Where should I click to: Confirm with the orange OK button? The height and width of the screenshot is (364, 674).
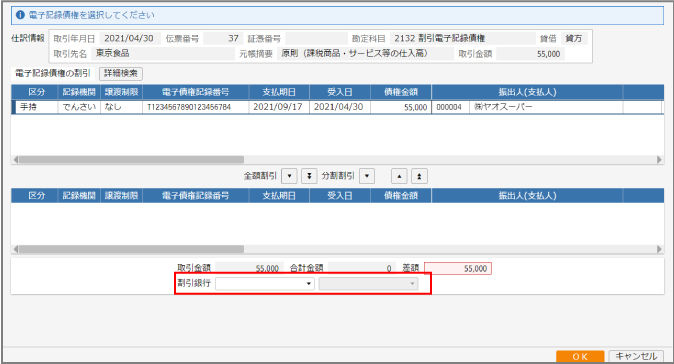(x=580, y=356)
